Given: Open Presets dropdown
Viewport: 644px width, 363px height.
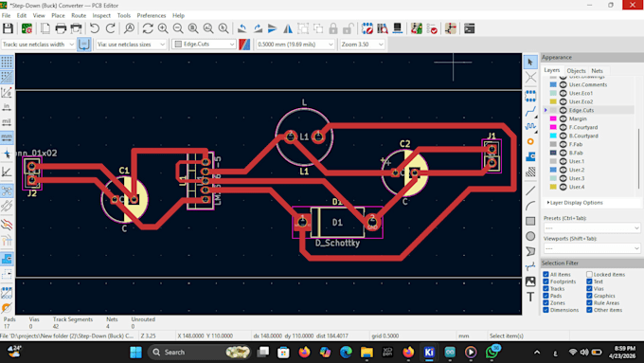Looking at the screenshot, I should pos(591,227).
